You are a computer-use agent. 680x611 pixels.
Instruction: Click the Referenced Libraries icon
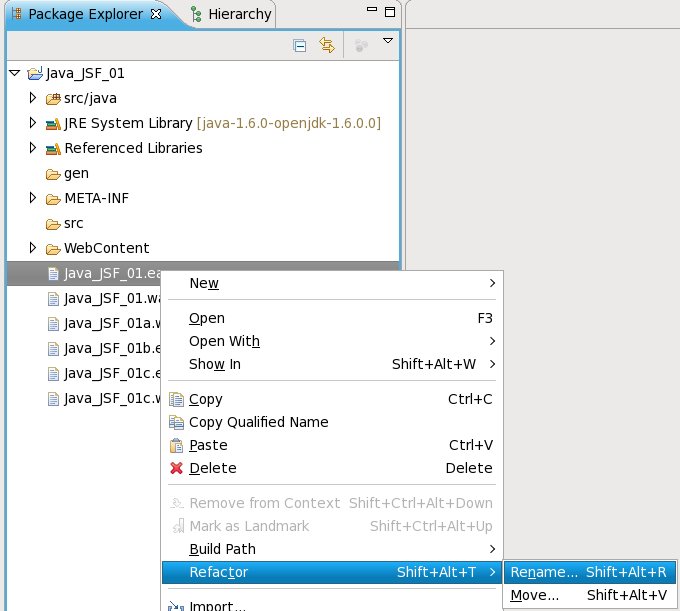(x=53, y=148)
